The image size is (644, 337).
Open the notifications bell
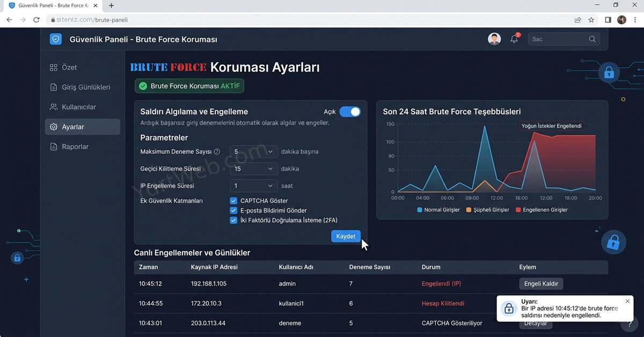514,39
